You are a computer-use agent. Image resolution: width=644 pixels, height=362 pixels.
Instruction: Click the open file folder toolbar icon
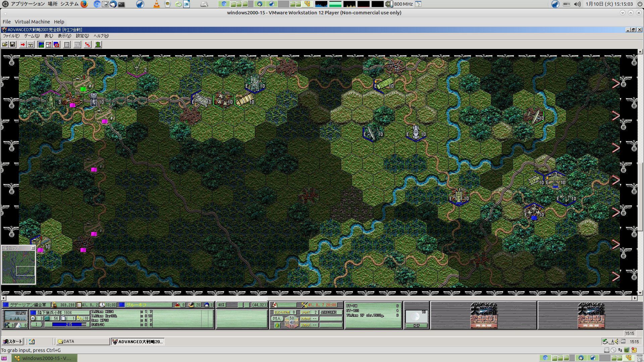coord(5,45)
